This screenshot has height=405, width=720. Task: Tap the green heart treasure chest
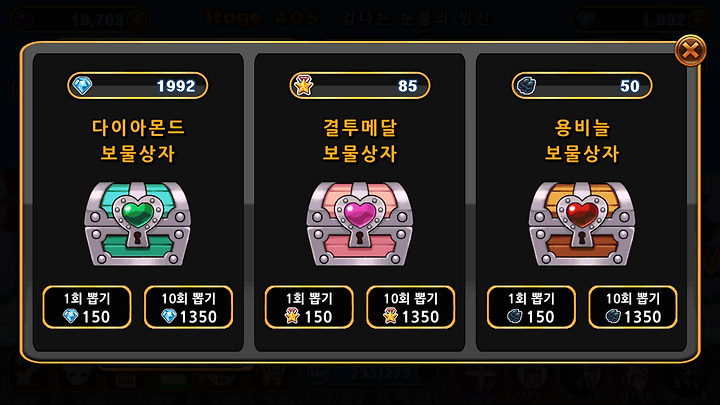tap(137, 223)
